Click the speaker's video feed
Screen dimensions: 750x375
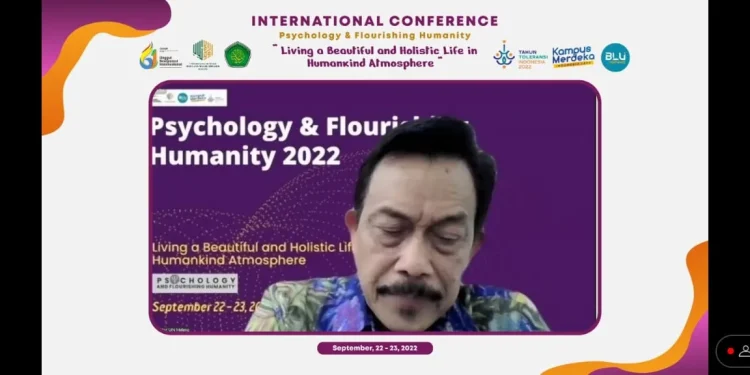(375, 207)
